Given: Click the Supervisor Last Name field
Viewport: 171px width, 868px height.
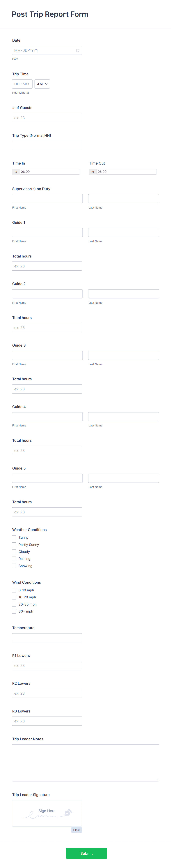Looking at the screenshot, I should click(x=124, y=198).
